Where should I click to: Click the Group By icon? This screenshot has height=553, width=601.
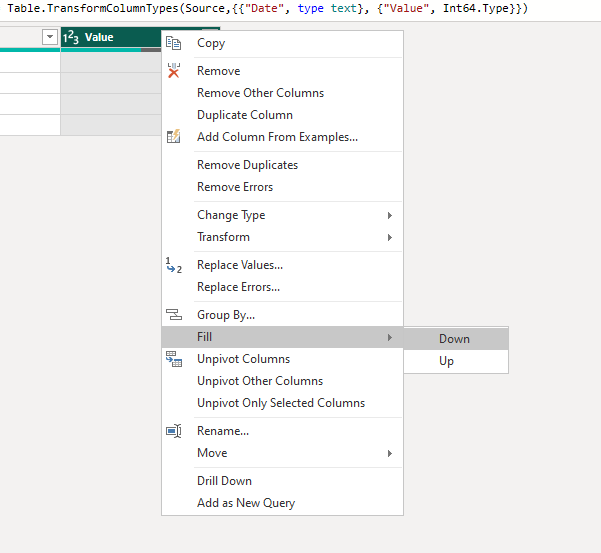point(174,315)
